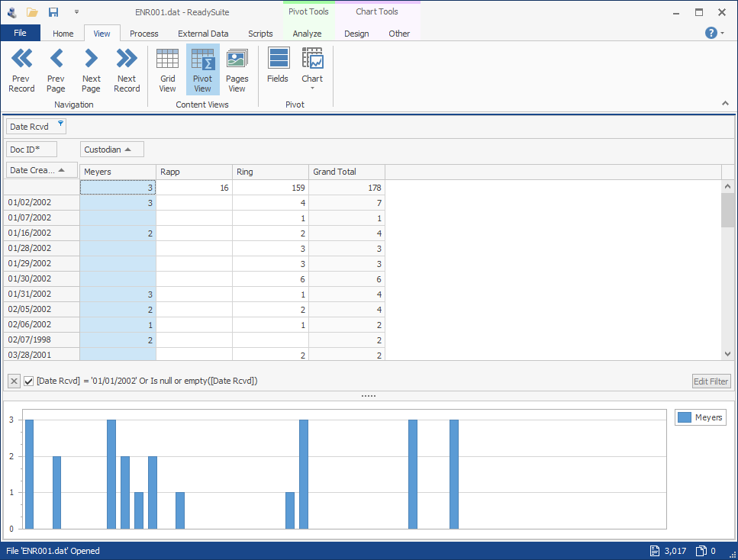Image resolution: width=738 pixels, height=560 pixels.
Task: Remove the filter with the X button
Action: [x=13, y=380]
